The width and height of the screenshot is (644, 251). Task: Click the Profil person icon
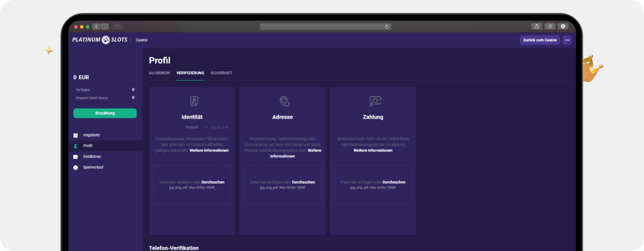(x=76, y=146)
